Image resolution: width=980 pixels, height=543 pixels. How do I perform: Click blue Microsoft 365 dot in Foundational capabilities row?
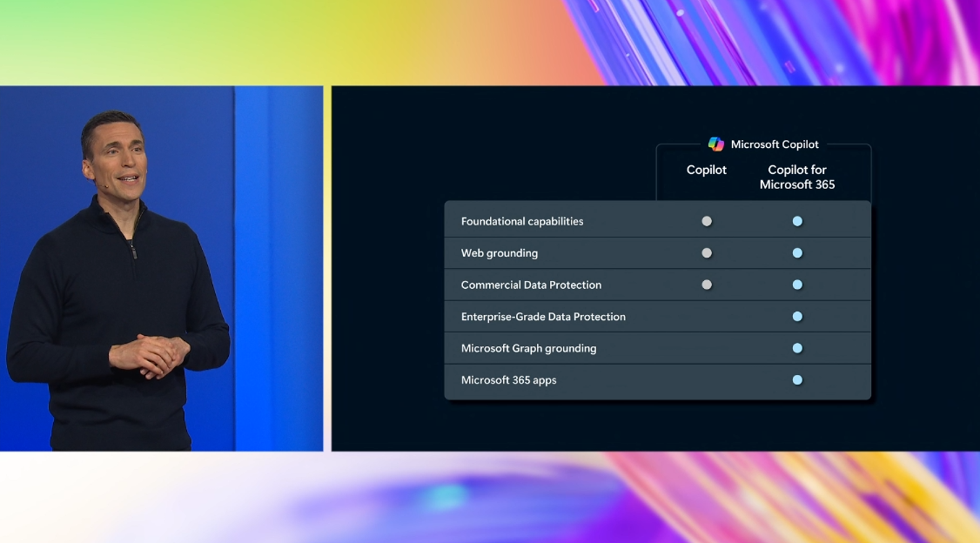[797, 221]
